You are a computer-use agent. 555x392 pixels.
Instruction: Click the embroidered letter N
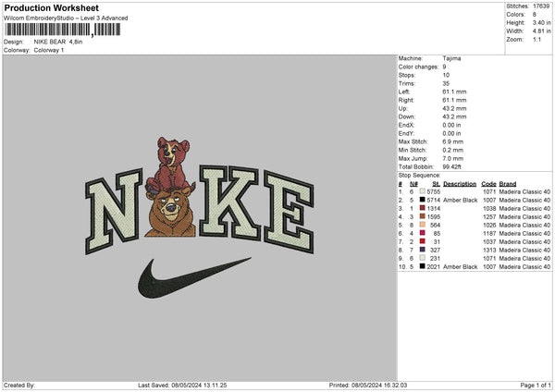114,211
